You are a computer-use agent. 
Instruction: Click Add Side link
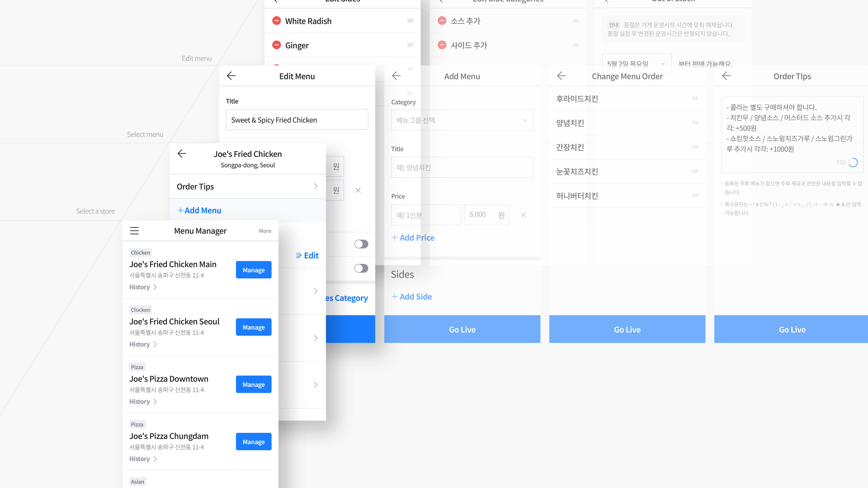[412, 297]
